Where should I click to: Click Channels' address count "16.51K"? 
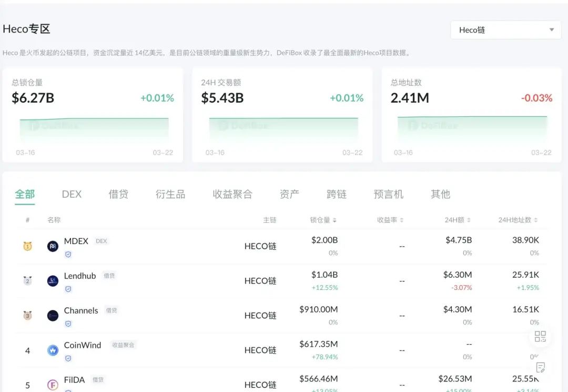(525, 309)
